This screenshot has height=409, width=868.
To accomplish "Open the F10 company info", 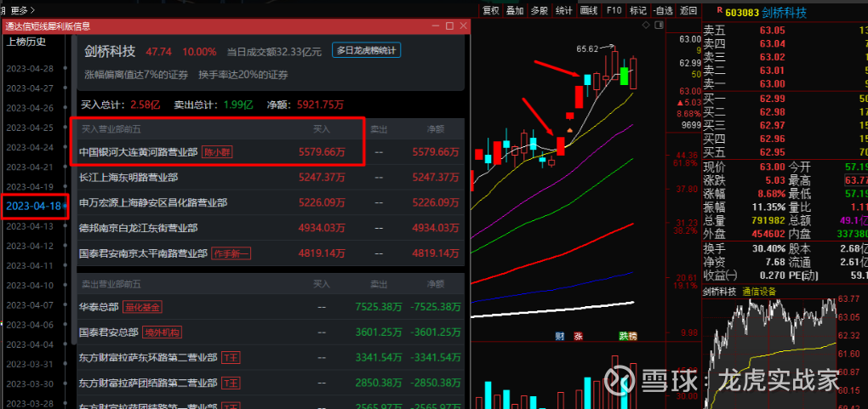I will coord(614,10).
